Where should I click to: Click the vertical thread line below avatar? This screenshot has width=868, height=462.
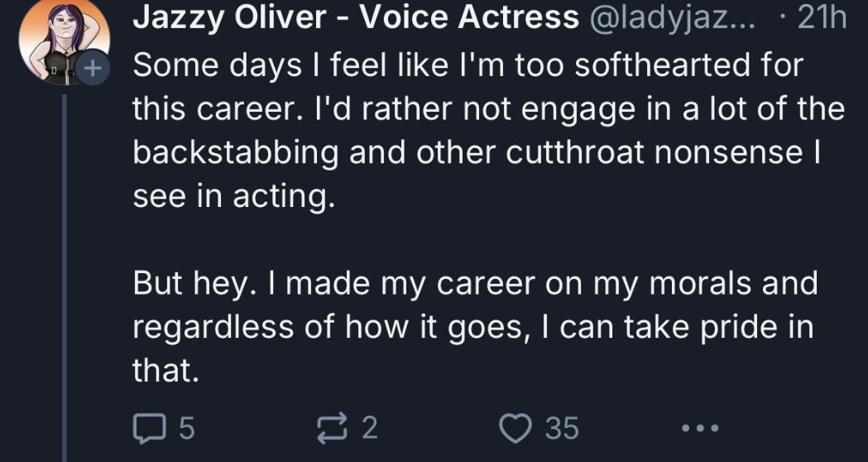pyautogui.click(x=65, y=277)
